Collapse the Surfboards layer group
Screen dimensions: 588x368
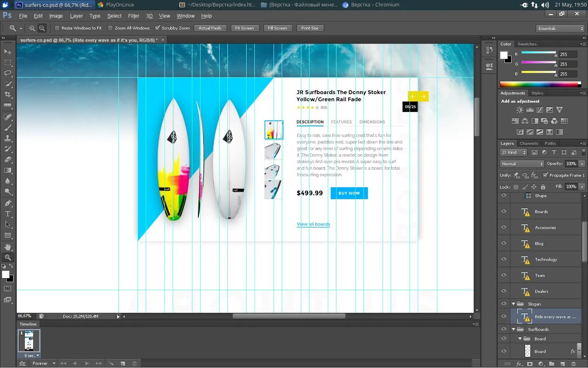(513, 329)
